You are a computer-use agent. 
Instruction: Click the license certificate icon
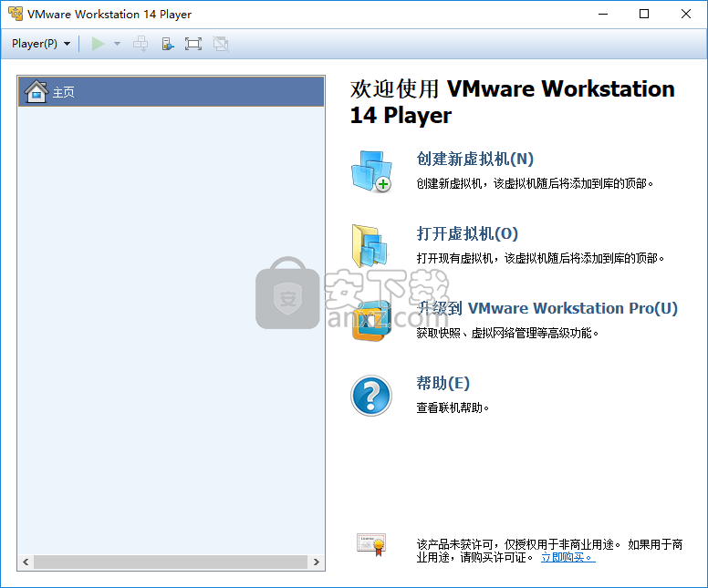click(371, 544)
